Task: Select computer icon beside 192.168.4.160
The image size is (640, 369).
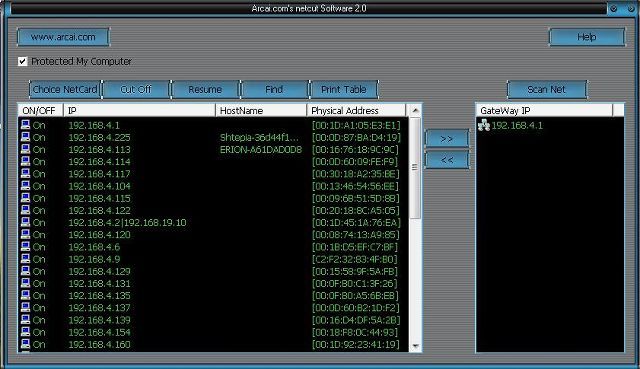Action: coord(25,344)
